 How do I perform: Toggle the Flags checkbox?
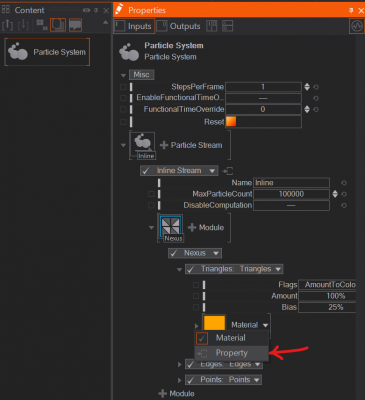pos(196,285)
